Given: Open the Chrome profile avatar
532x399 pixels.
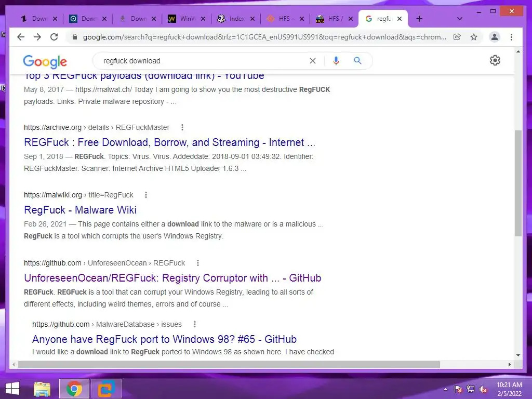Looking at the screenshot, I should pyautogui.click(x=495, y=37).
